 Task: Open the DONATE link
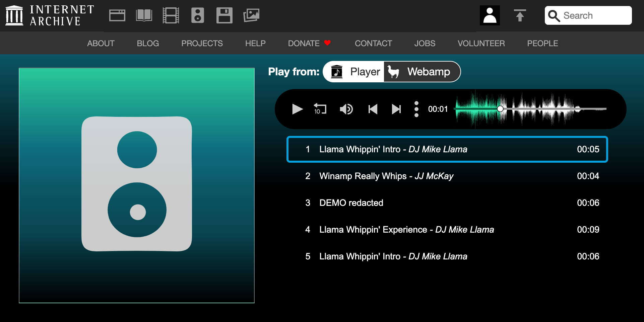coord(309,44)
